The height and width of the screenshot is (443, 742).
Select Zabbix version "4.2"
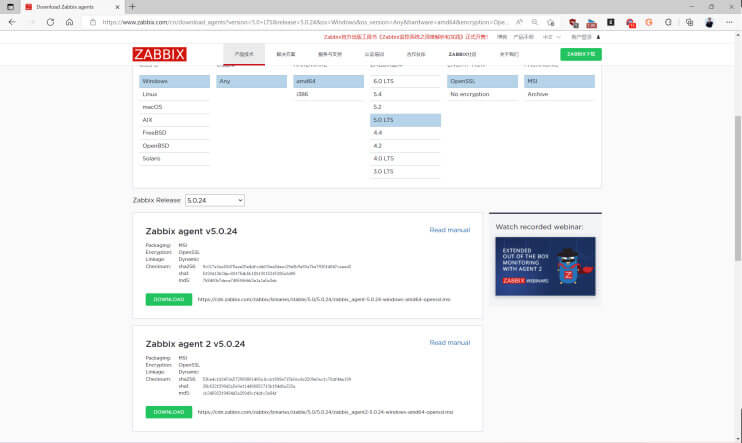click(405, 146)
